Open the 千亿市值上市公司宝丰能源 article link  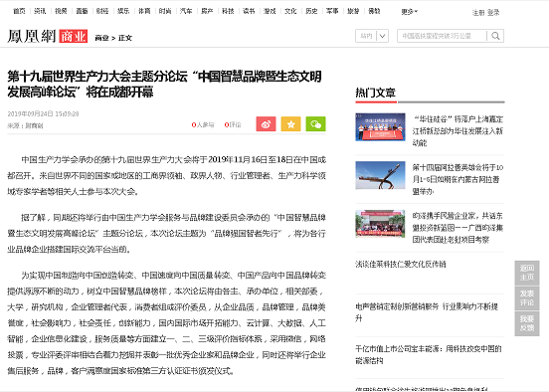point(429,354)
